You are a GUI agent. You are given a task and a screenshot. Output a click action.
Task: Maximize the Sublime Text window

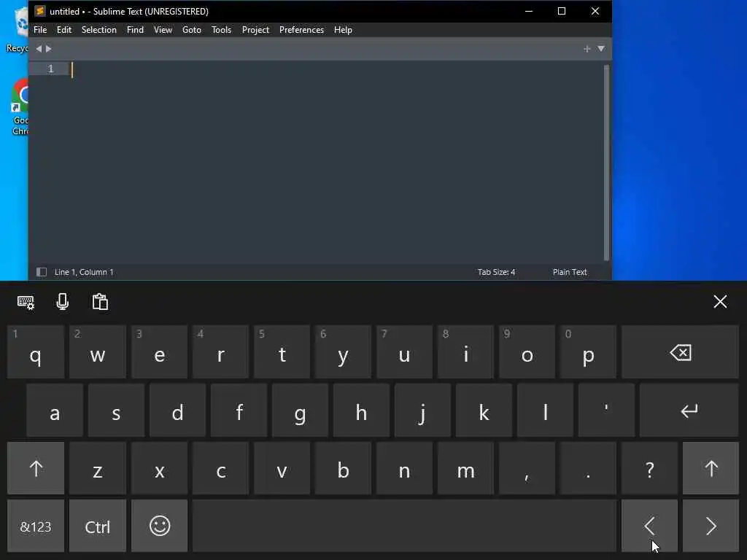pyautogui.click(x=562, y=11)
